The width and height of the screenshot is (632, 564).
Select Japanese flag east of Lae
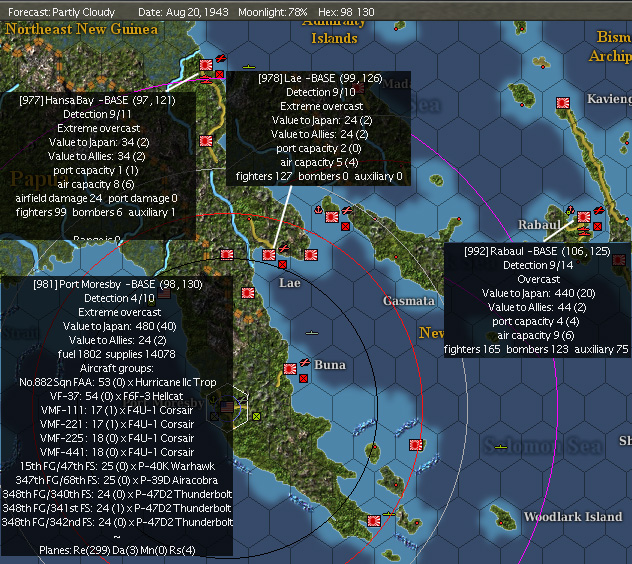click(311, 255)
